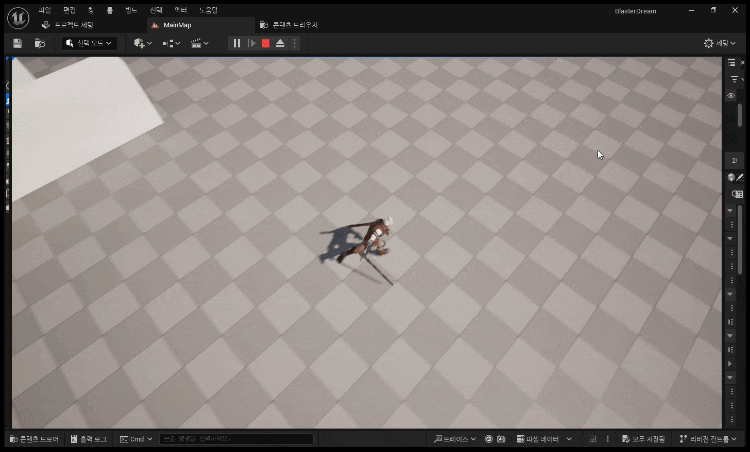Click the first circular trace icon in status bar
This screenshot has width=750, height=452.
click(x=489, y=439)
